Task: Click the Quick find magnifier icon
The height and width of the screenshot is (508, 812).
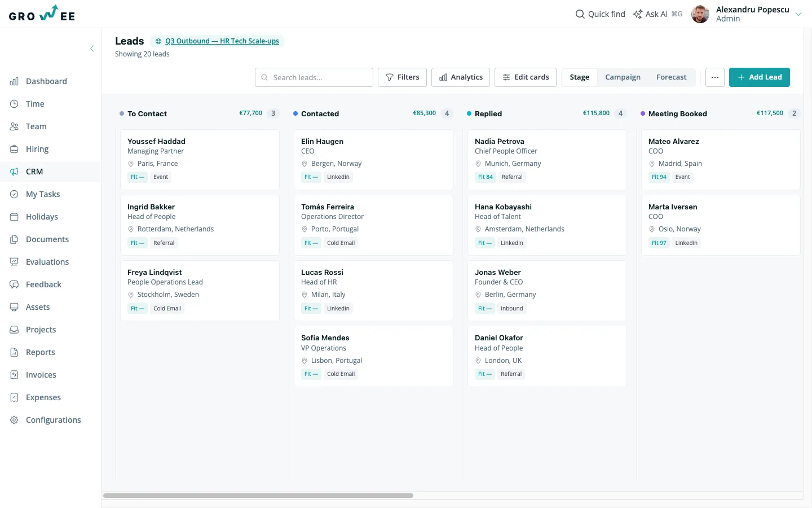Action: (x=580, y=14)
